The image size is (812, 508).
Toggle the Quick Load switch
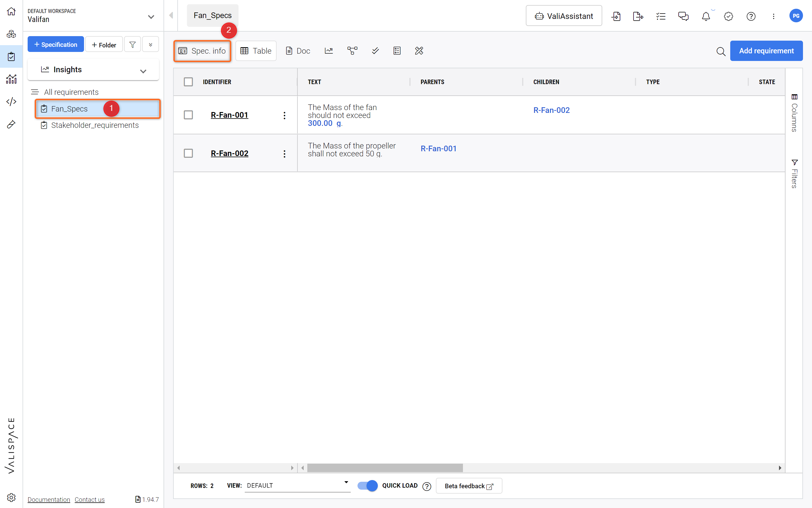coord(367,485)
